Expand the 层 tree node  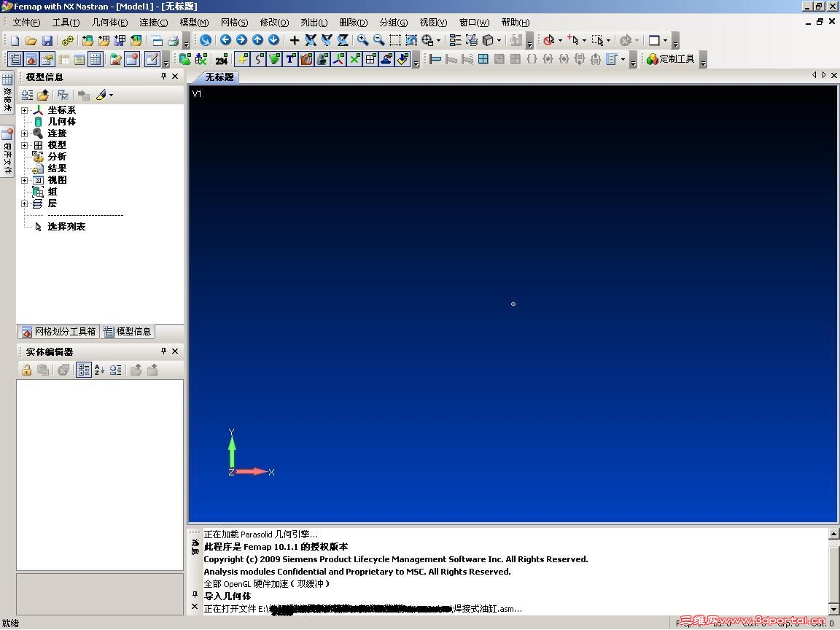pos(24,203)
